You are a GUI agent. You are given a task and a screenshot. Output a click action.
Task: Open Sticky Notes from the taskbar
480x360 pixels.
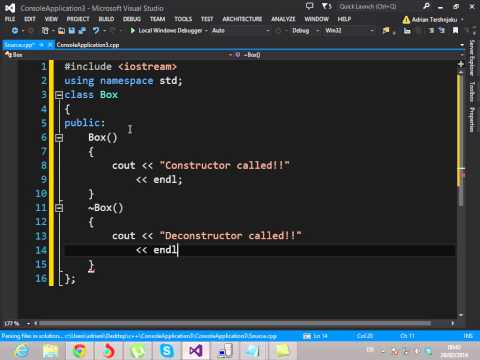(x=282, y=351)
